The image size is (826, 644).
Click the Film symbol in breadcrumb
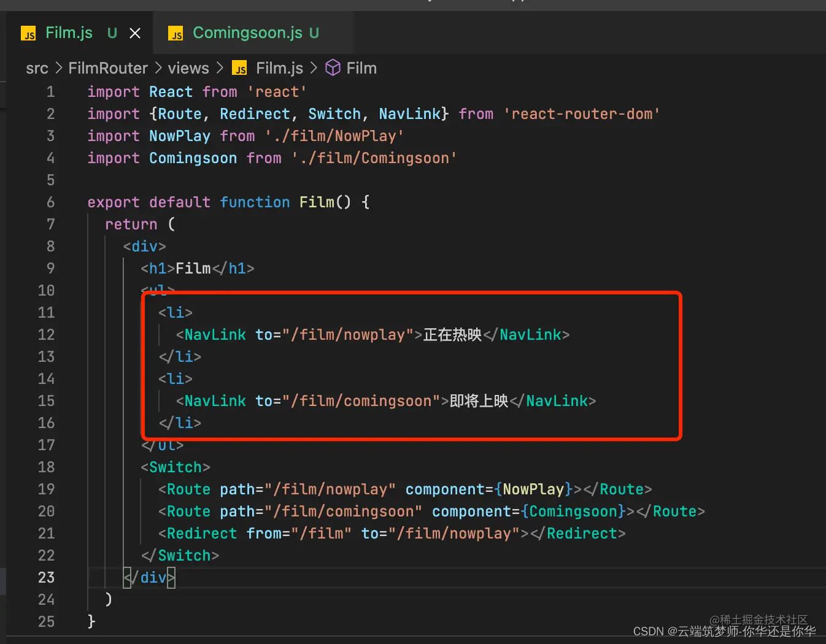(361, 68)
